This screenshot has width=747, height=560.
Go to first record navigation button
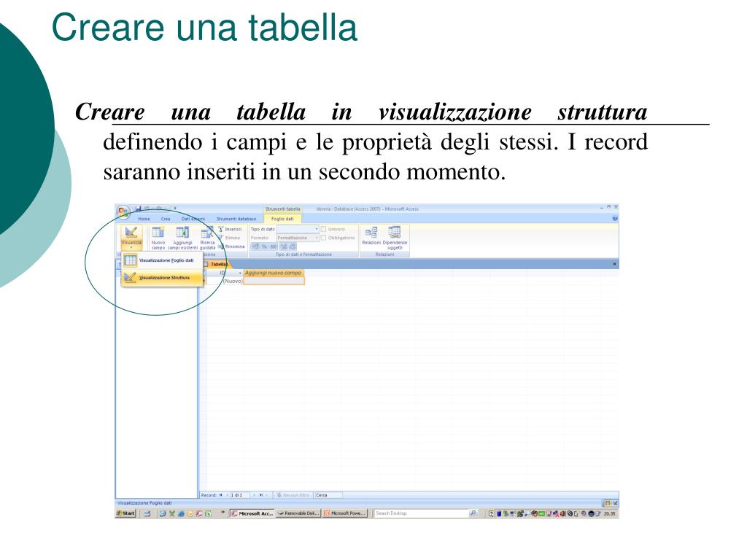tap(220, 495)
